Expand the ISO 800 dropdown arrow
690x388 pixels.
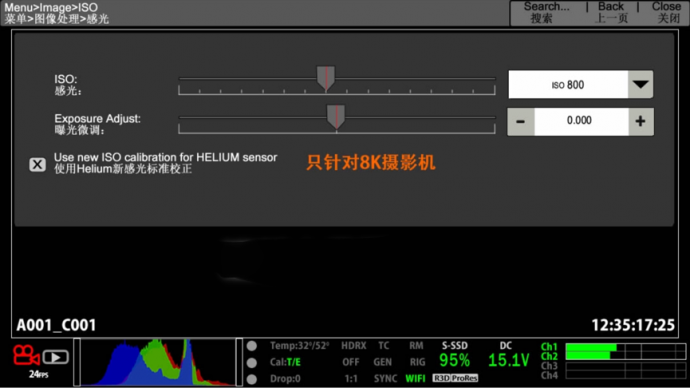[x=640, y=84]
